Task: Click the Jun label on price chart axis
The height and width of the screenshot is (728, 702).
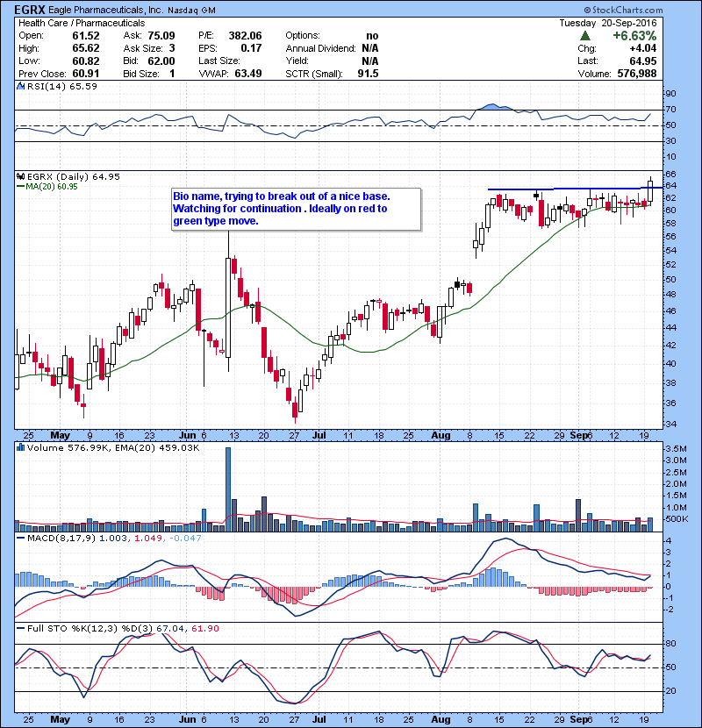Action: click(x=188, y=436)
